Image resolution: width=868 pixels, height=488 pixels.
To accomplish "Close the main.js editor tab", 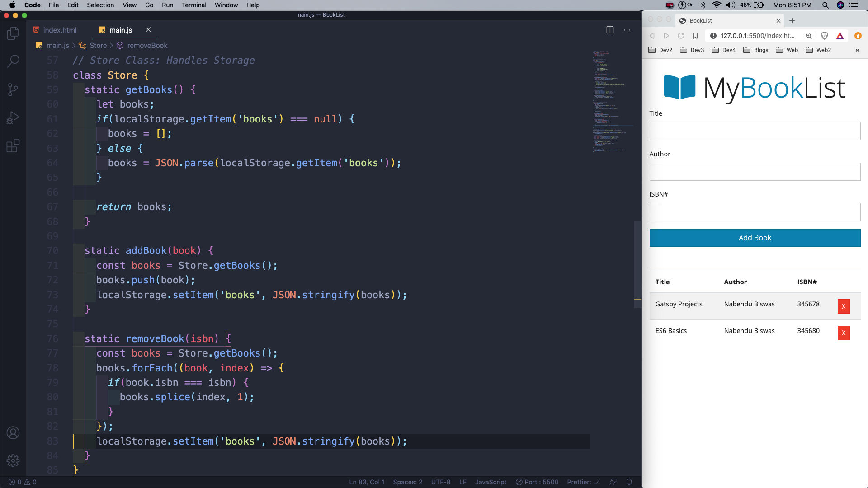I will [148, 30].
